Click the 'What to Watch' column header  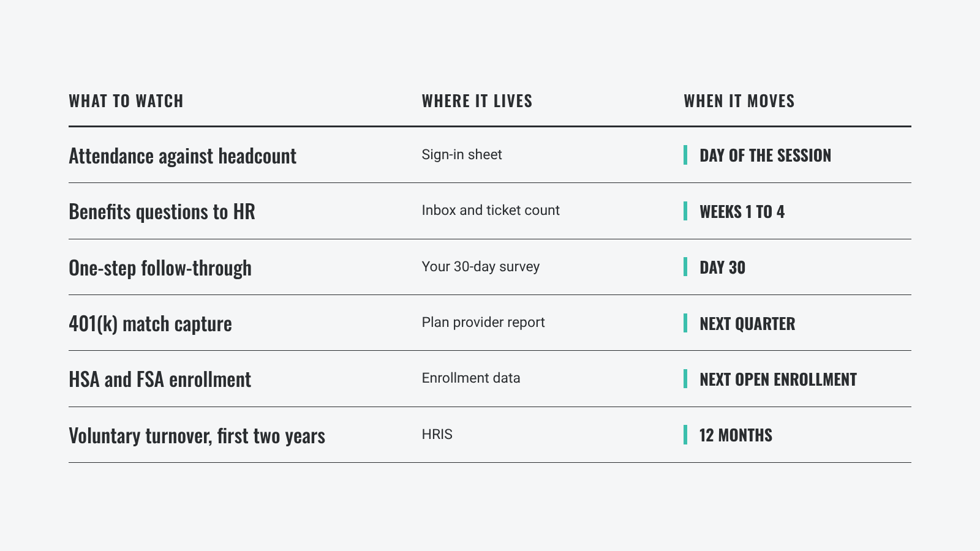click(x=126, y=101)
